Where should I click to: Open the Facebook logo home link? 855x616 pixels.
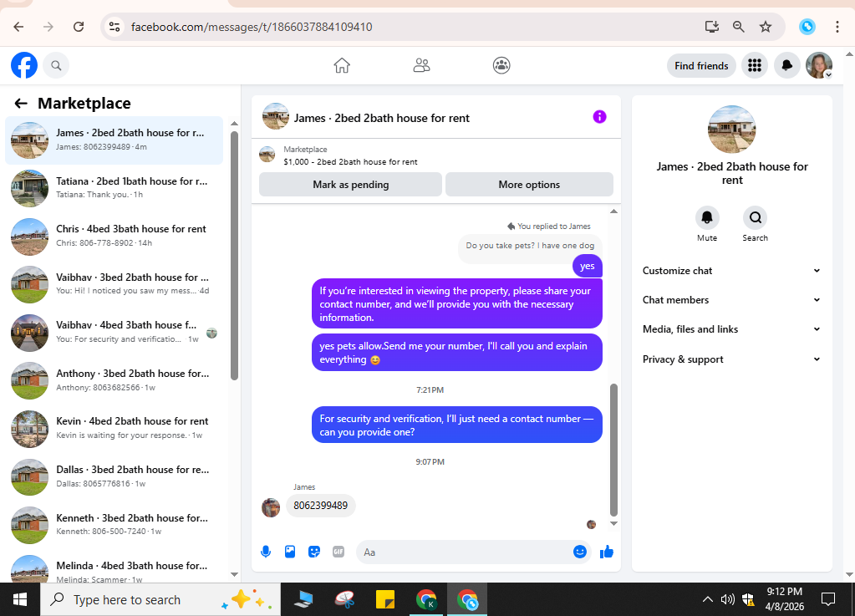pos(24,65)
